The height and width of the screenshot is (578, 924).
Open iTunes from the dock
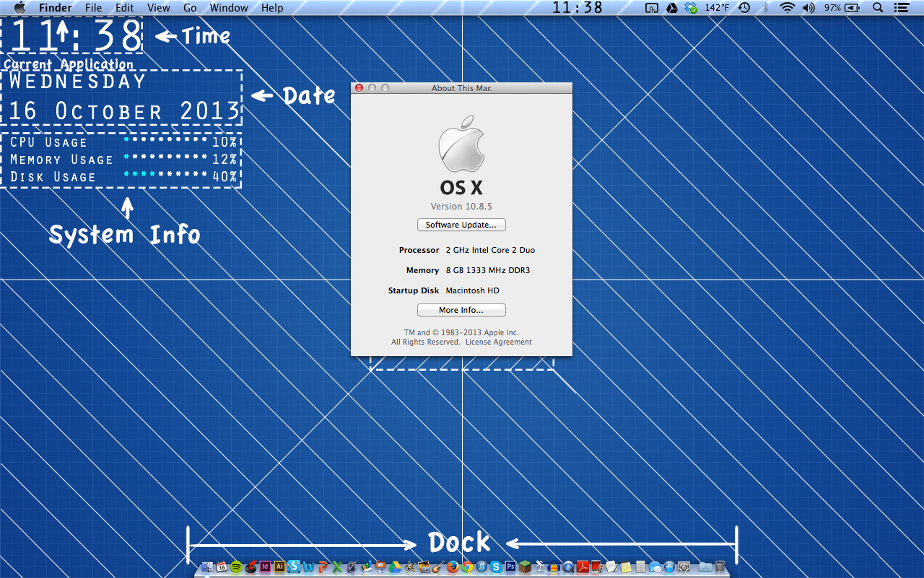pos(481,567)
